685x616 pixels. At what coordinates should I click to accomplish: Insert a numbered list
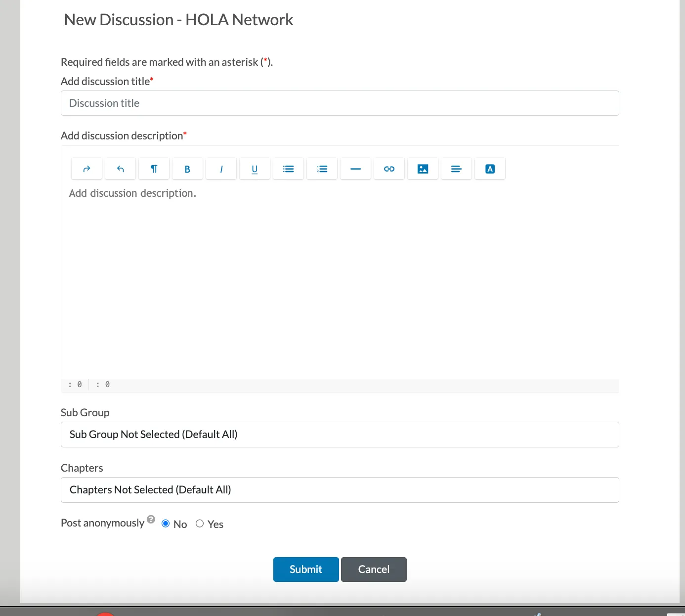(322, 169)
